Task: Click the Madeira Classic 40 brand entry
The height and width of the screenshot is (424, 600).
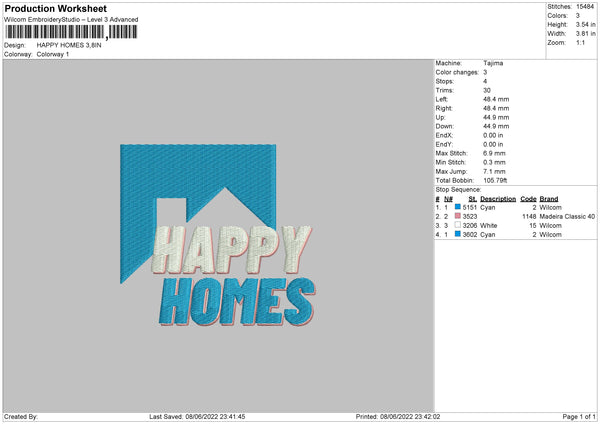Action: 567,217
